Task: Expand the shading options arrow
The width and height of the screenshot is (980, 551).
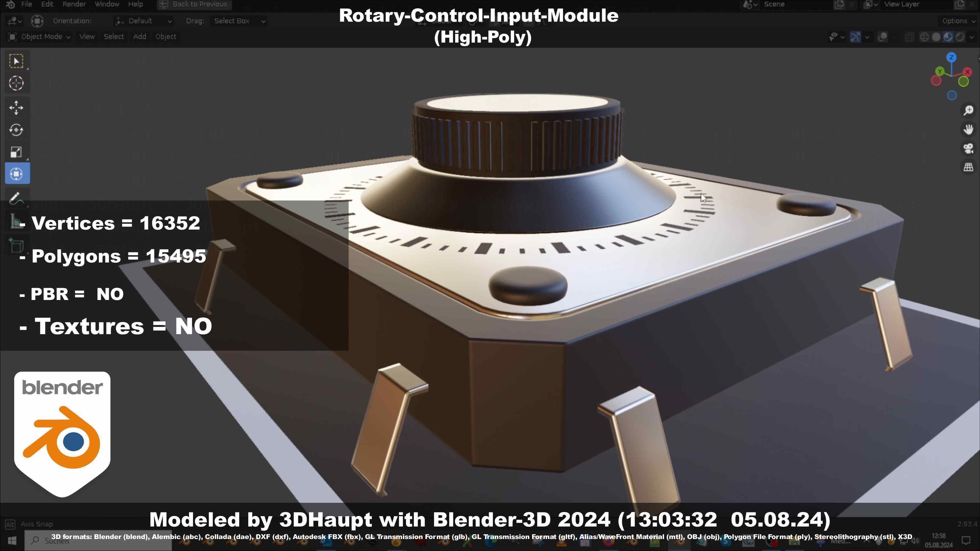Action: [x=971, y=37]
